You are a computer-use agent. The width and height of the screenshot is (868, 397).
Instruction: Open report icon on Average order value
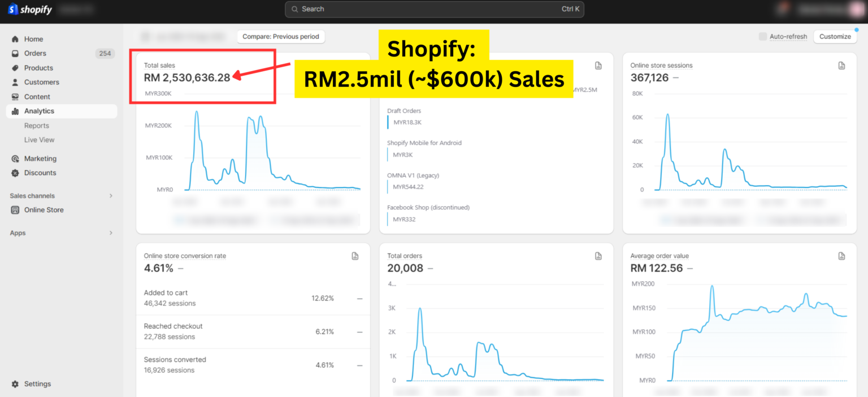[841, 256]
